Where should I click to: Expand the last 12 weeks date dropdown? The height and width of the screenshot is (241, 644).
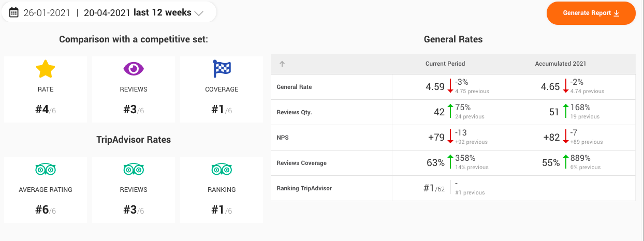pos(199,13)
